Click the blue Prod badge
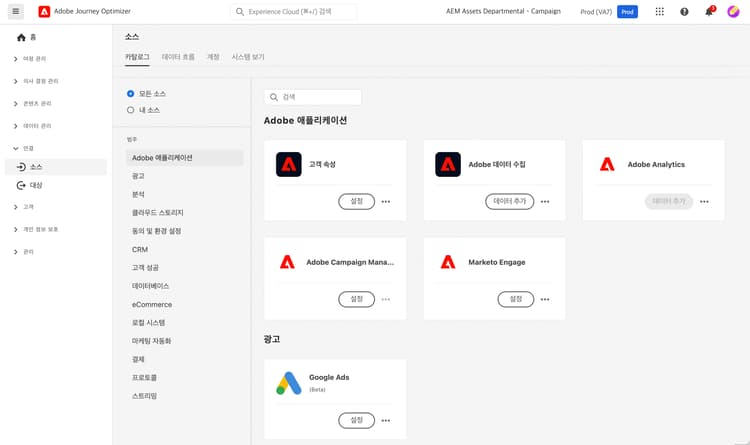Screen dimensions: 750x445 tap(627, 11)
